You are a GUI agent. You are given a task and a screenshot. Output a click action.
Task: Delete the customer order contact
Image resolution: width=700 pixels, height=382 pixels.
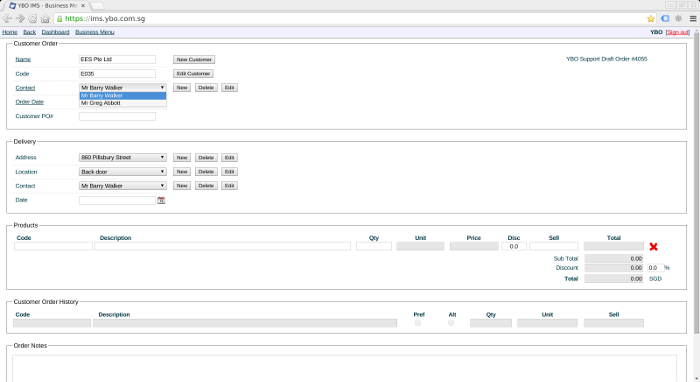(206, 87)
